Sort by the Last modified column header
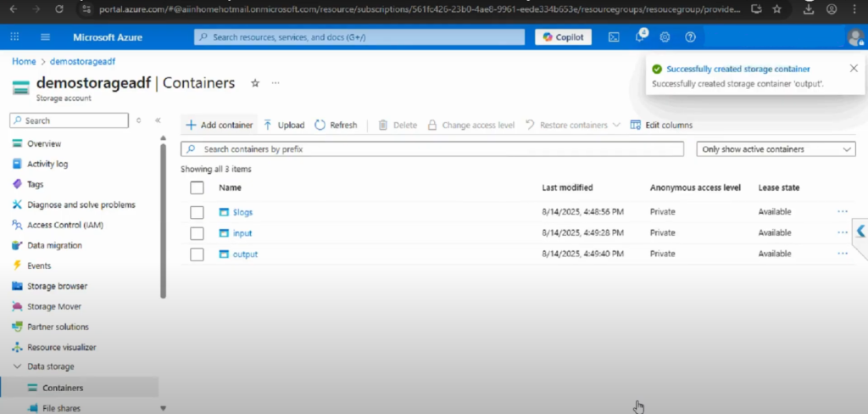The width and height of the screenshot is (868, 414). [x=567, y=187]
